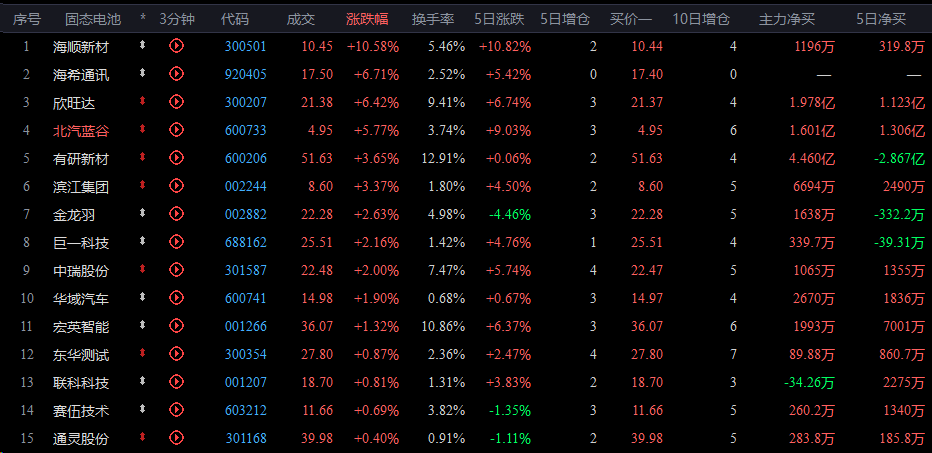Open 3-minute chart icon for 巨一科技
This screenshot has width=932, height=453.
[x=177, y=241]
